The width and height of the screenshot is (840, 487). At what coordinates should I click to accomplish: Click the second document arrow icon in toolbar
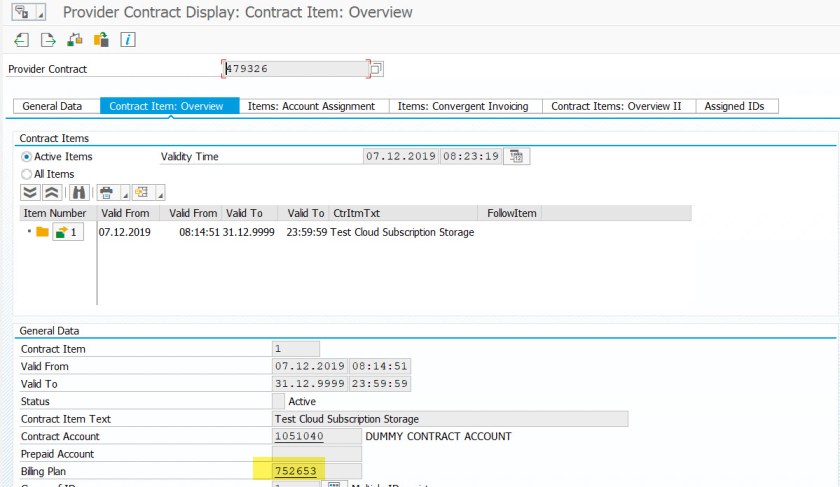click(x=48, y=40)
